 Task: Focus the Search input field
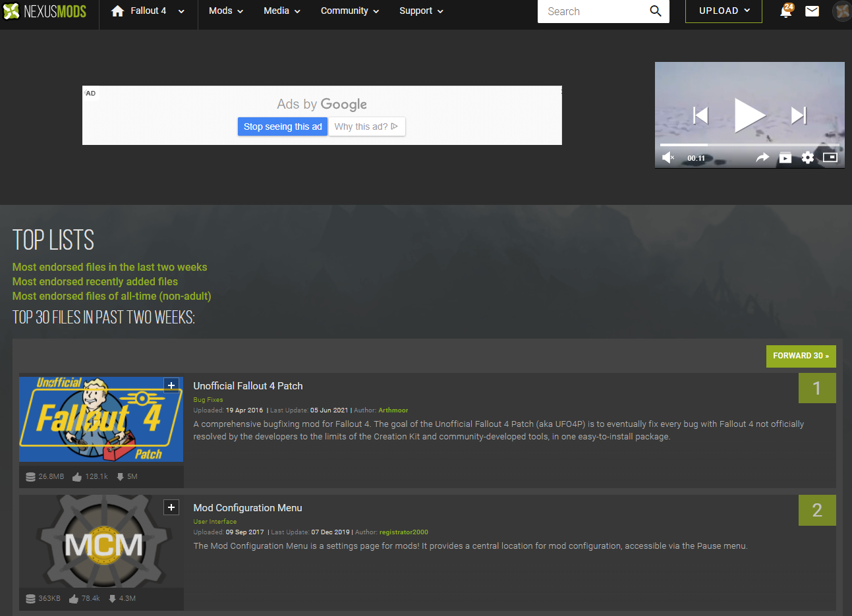[x=592, y=11]
